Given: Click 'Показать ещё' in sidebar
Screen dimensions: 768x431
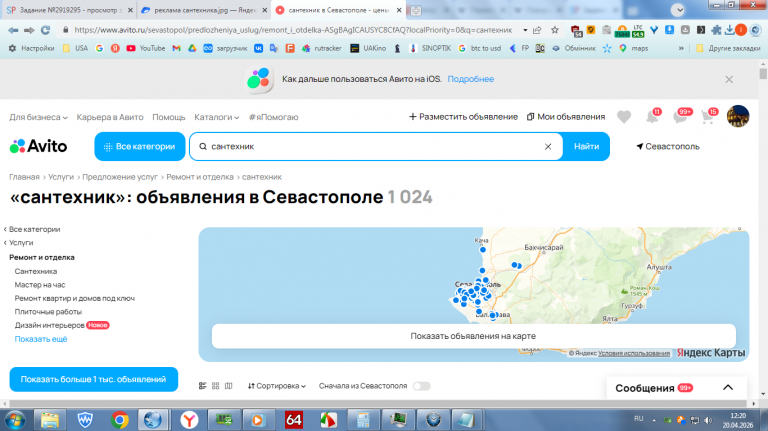Looking at the screenshot, I should [41, 339].
